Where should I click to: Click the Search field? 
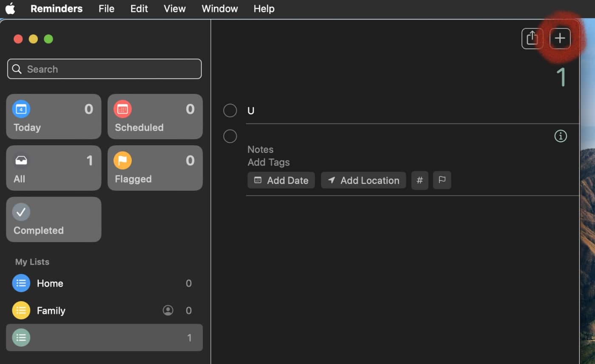(105, 69)
